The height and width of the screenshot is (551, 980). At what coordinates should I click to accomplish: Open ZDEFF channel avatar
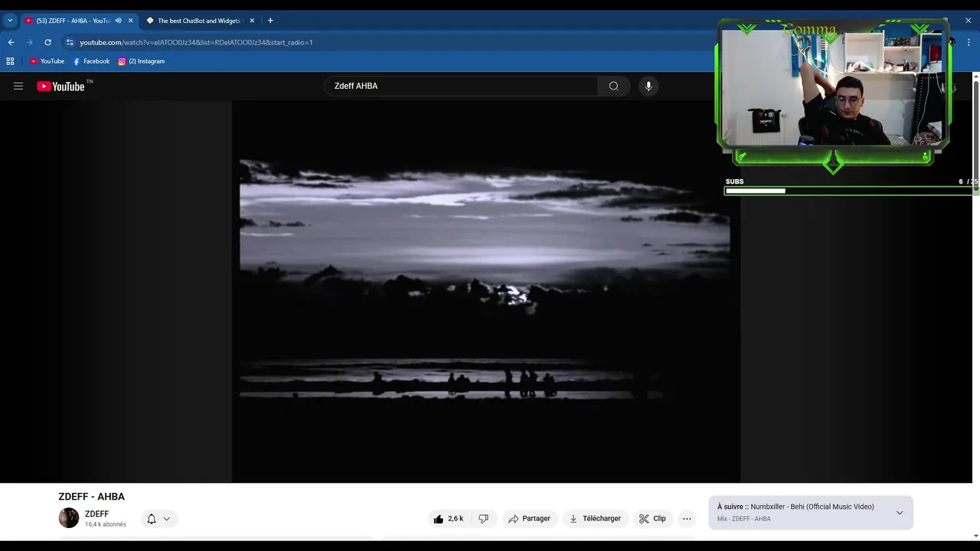(69, 518)
